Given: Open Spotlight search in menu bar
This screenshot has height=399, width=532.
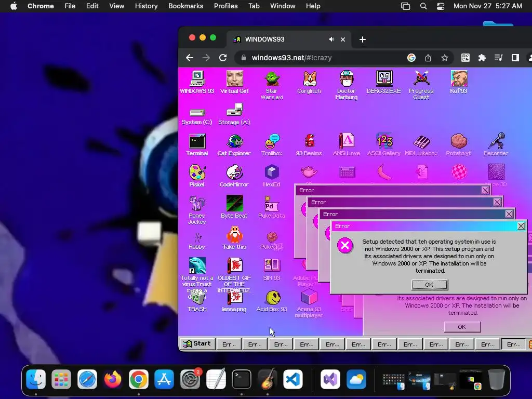Looking at the screenshot, I should tap(423, 6).
